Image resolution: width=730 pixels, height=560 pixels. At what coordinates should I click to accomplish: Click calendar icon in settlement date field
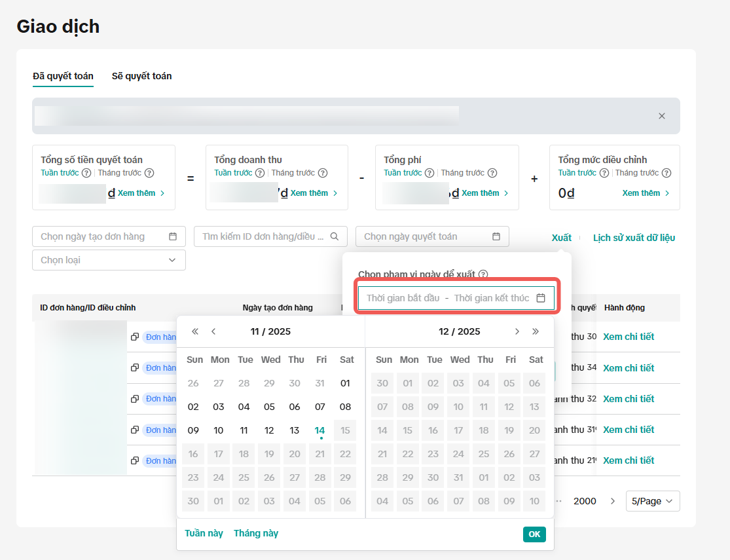tap(496, 236)
